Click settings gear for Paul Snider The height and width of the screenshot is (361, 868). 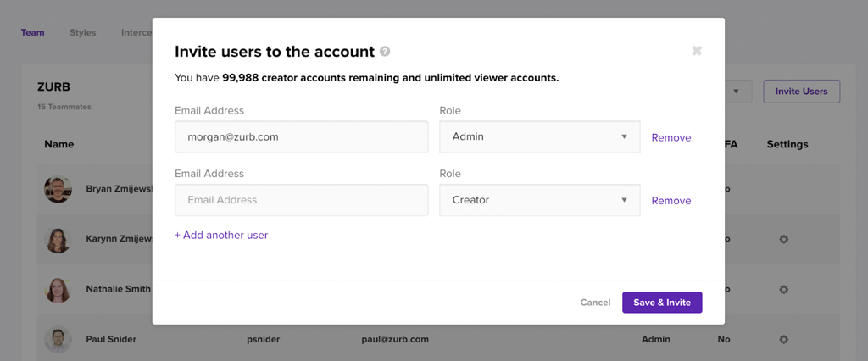coord(784,340)
